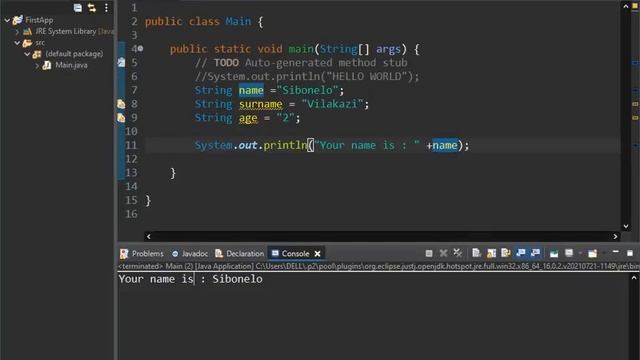Click the warning marker on line 8
The width and height of the screenshot is (640, 360).
pos(121,104)
